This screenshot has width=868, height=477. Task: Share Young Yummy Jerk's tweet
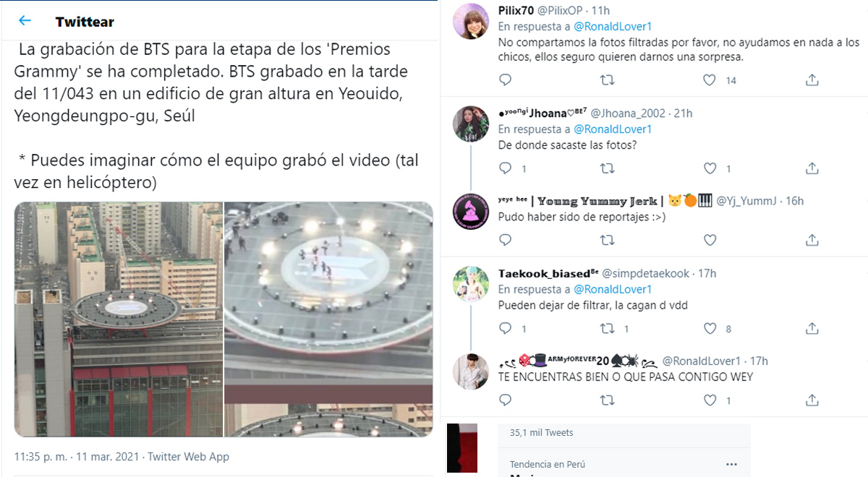coord(812,240)
